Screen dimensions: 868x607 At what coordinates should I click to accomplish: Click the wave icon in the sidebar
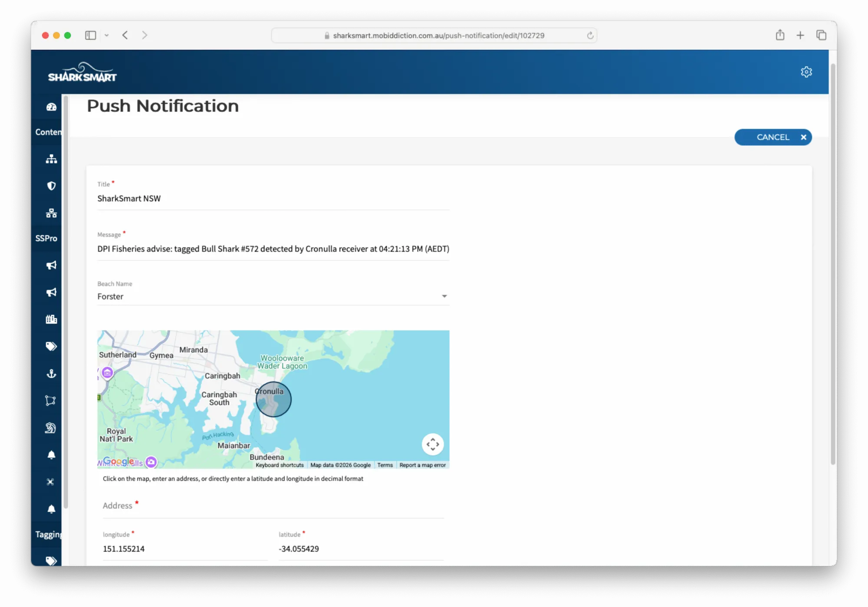50,428
